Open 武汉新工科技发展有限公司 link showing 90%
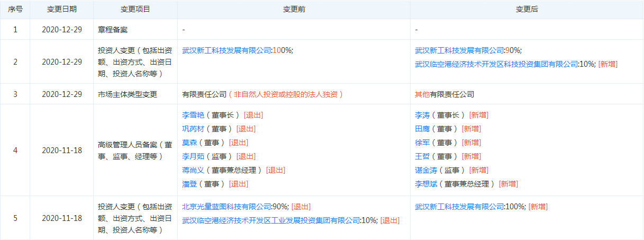Image resolution: width=644 pixels, height=240 pixels. click(x=460, y=50)
